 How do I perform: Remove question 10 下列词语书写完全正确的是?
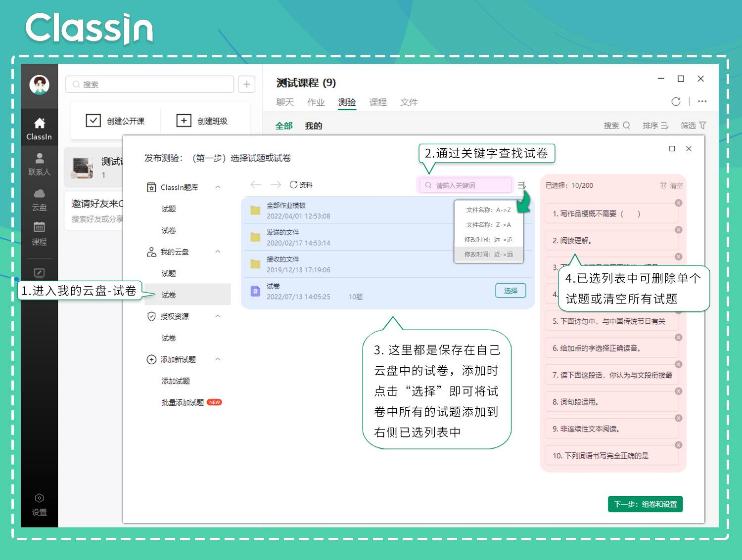[x=679, y=445]
